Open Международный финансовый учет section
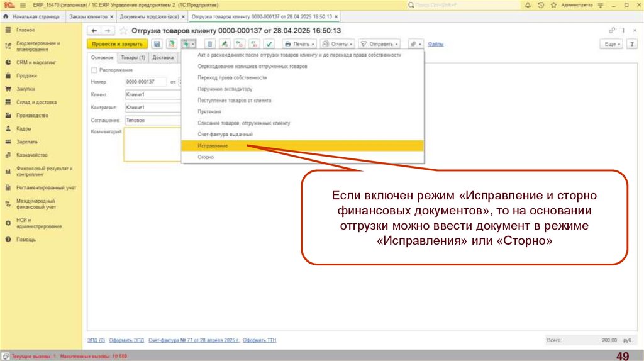Image resolution: width=644 pixels, height=361 pixels. [x=36, y=204]
